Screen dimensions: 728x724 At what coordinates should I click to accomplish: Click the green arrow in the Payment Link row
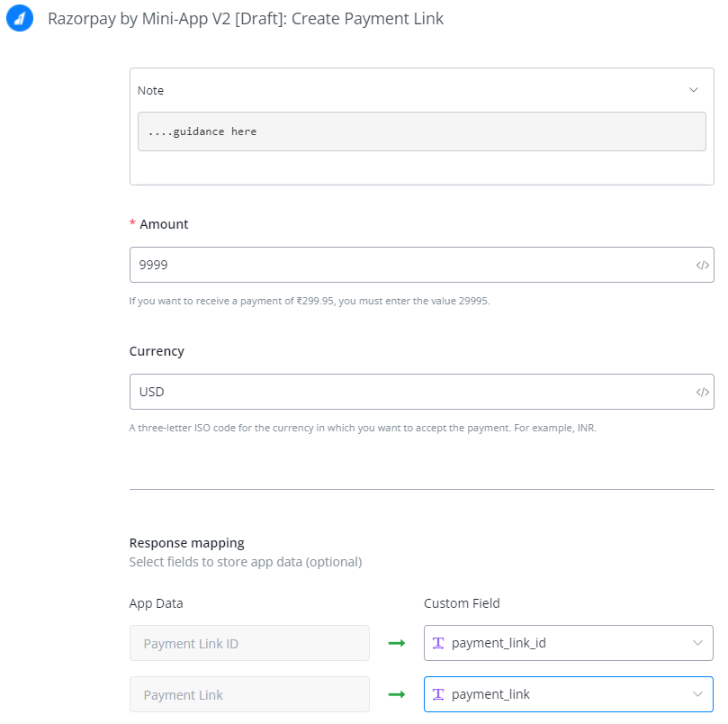tap(396, 694)
